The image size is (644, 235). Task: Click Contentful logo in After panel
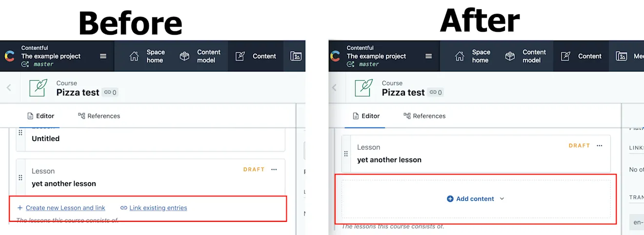tap(335, 56)
